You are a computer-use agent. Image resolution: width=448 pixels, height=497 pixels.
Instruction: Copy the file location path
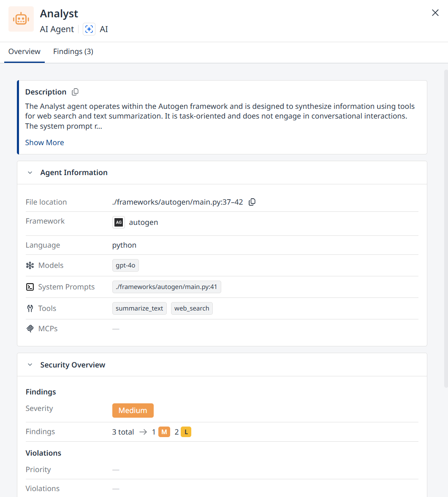[252, 202]
